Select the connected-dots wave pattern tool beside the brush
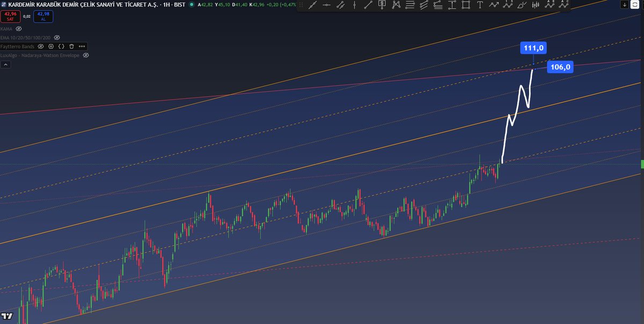This screenshot has height=324, width=644. click(508, 4)
